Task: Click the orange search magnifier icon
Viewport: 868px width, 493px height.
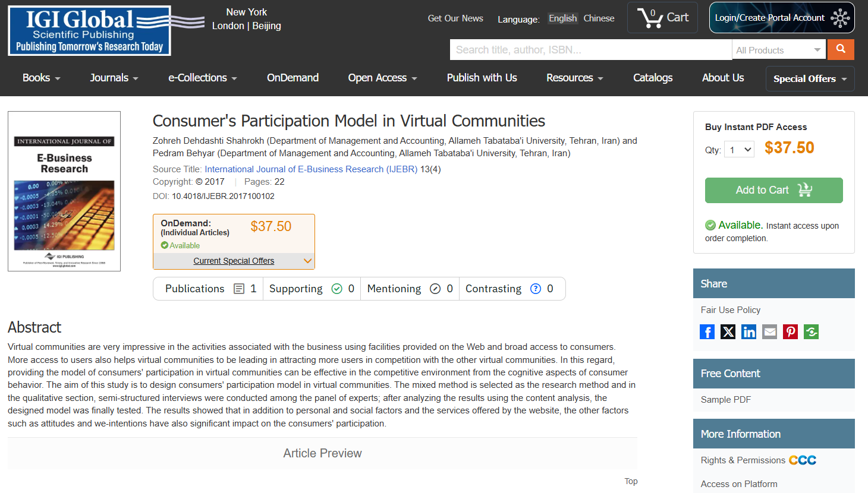Action: pyautogui.click(x=840, y=49)
